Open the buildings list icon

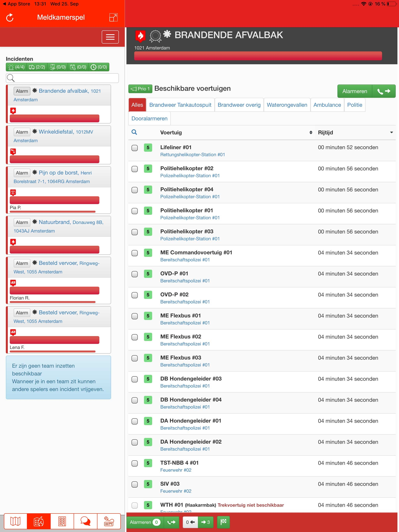[x=62, y=521]
